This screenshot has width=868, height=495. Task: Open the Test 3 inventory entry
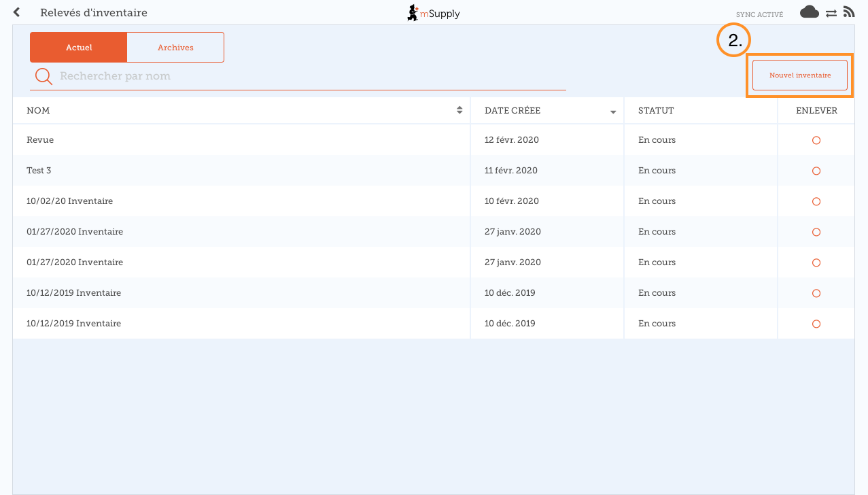pos(39,171)
